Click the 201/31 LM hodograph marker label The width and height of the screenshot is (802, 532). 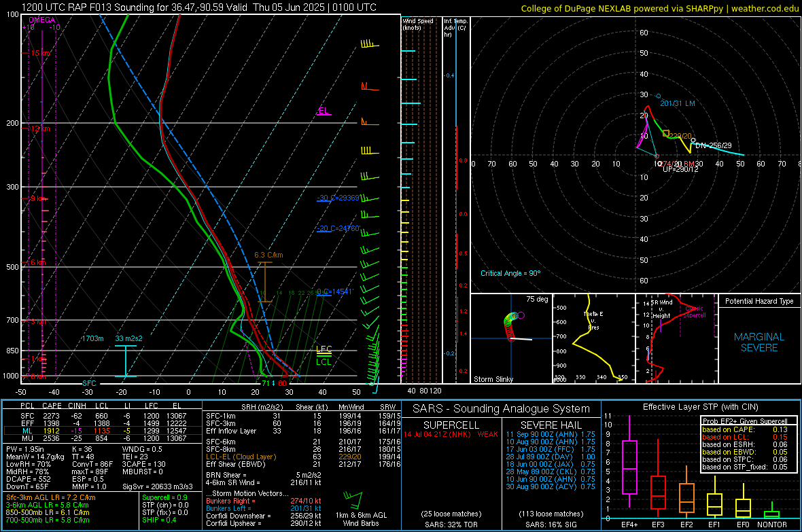pyautogui.click(x=677, y=103)
